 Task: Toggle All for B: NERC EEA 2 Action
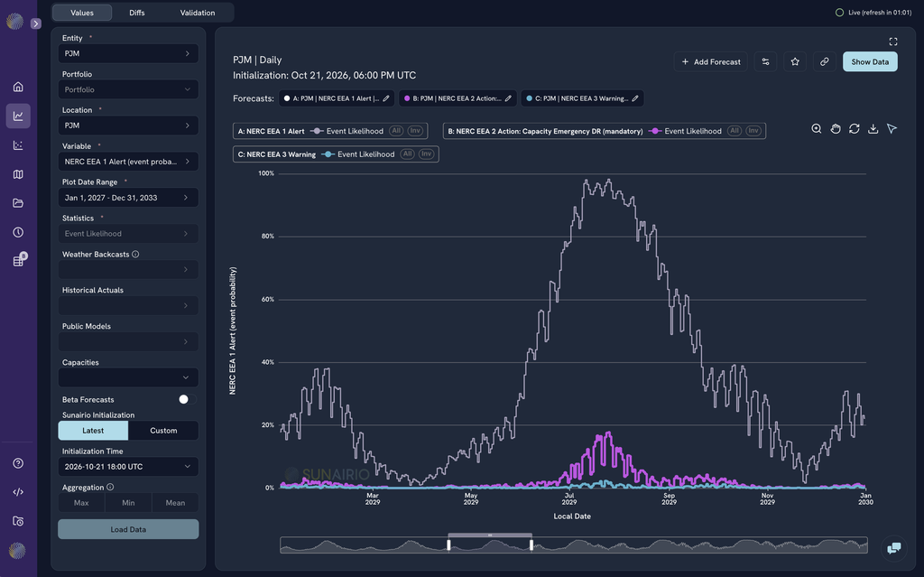click(x=735, y=131)
